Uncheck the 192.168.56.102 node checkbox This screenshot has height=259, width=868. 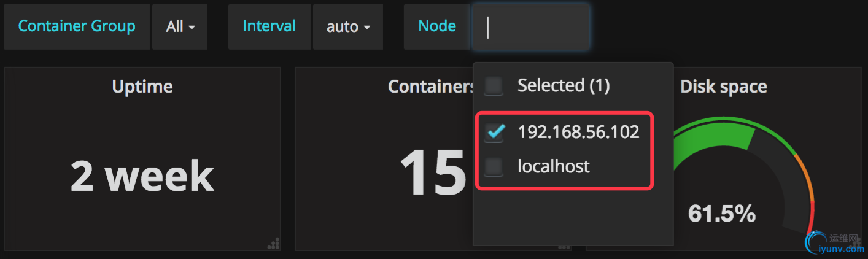point(494,132)
